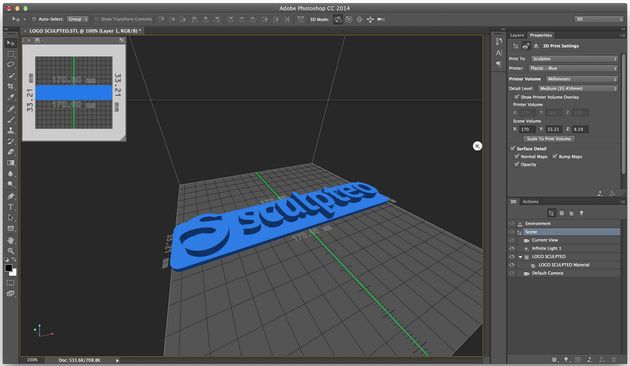Open the tool preset picker arrow
Image resolution: width=630 pixels, height=366 pixels.
(24, 19)
